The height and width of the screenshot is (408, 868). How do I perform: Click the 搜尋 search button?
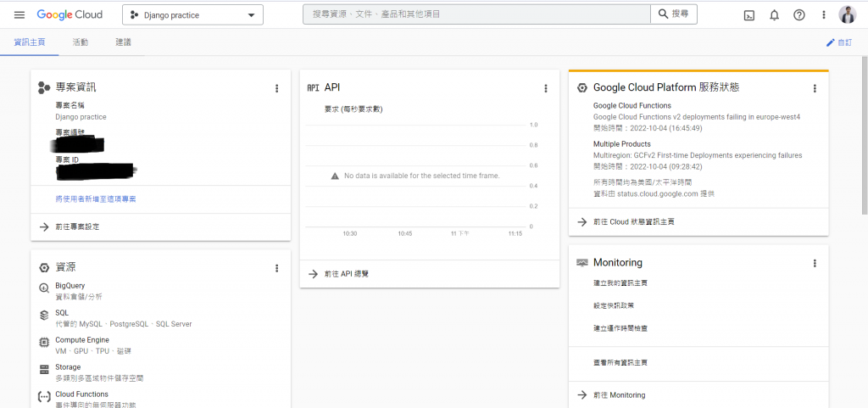pyautogui.click(x=674, y=14)
